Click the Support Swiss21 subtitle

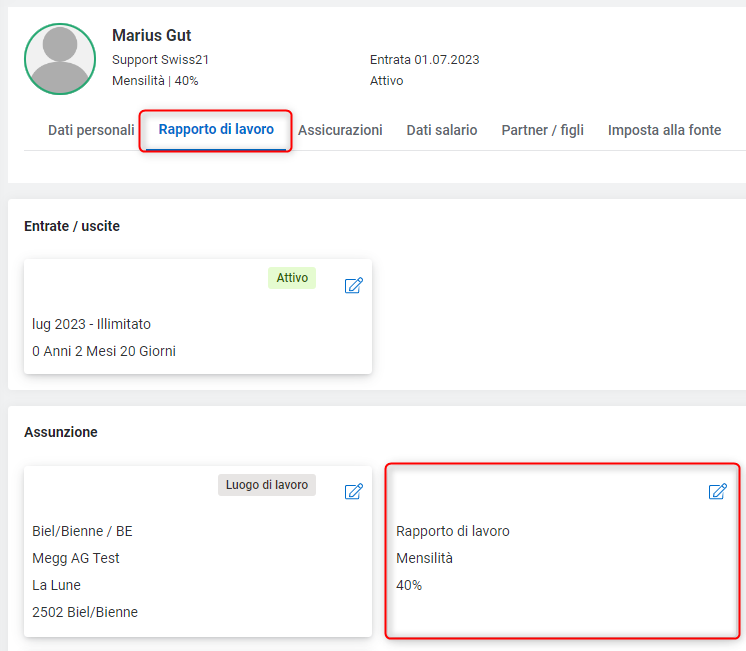pos(160,60)
